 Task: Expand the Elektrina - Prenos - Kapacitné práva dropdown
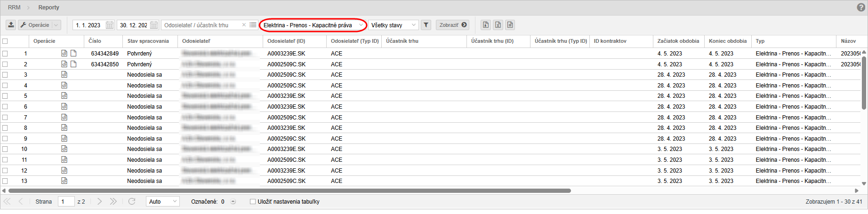point(361,25)
